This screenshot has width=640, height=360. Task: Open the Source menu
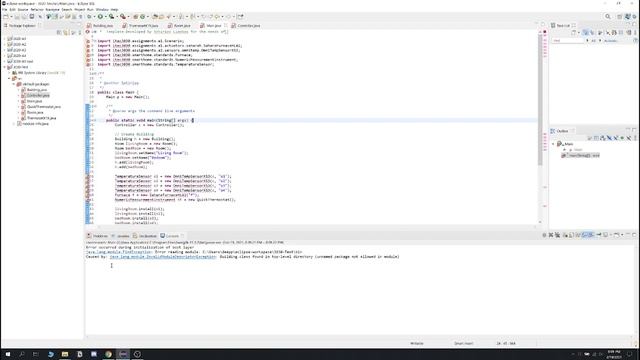(x=23, y=9)
